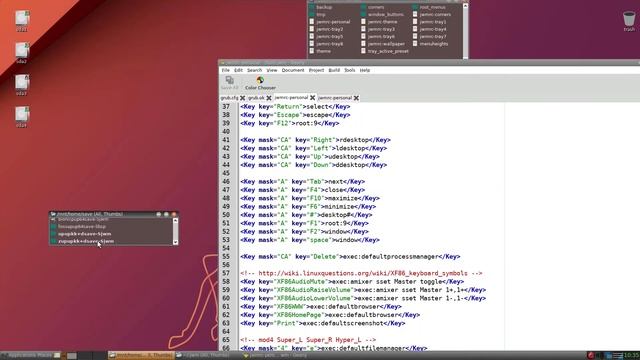The height and width of the screenshot is (360, 640).
Task: Close the grub.cfg tab with its X
Action: point(242,98)
